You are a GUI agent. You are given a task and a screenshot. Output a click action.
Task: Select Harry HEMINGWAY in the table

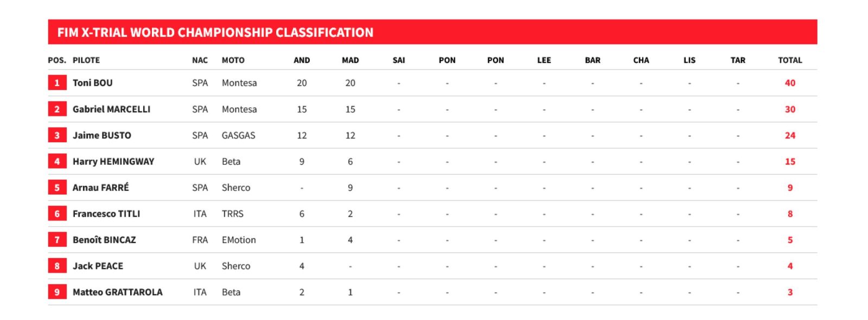pyautogui.click(x=113, y=161)
